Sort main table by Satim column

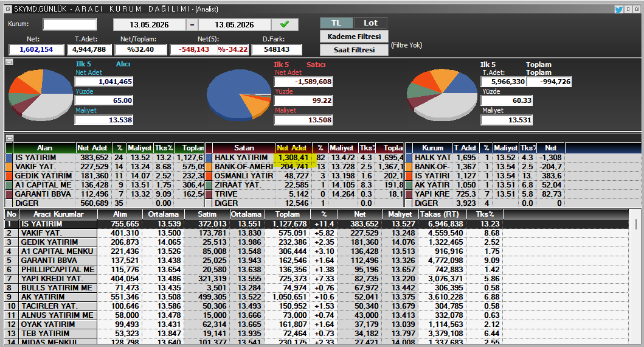coord(207,214)
